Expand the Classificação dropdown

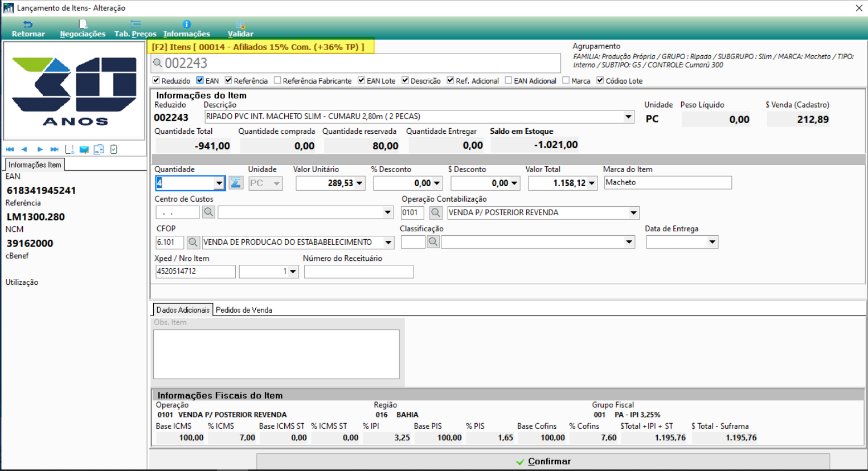coord(629,242)
